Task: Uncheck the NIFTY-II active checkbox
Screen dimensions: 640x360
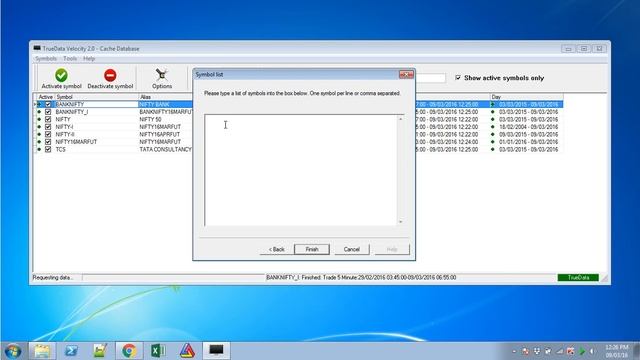Action: point(48,134)
